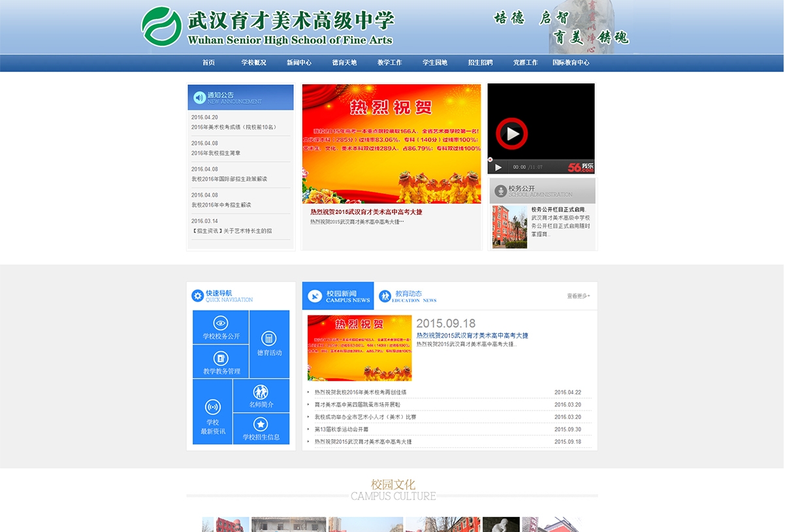Click the gear icon beside 快速导航
This screenshot has width=785, height=532.
point(199,295)
